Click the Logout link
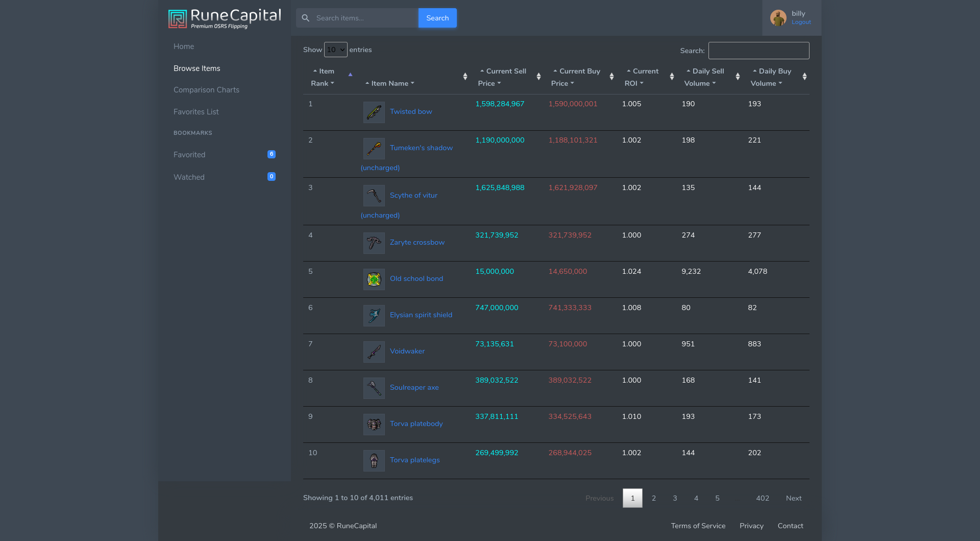The image size is (980, 541). 801,22
